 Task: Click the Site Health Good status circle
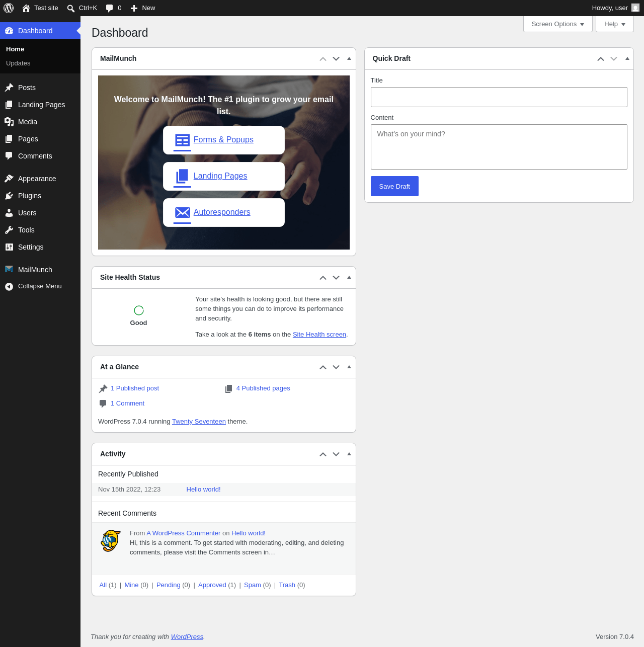click(139, 310)
